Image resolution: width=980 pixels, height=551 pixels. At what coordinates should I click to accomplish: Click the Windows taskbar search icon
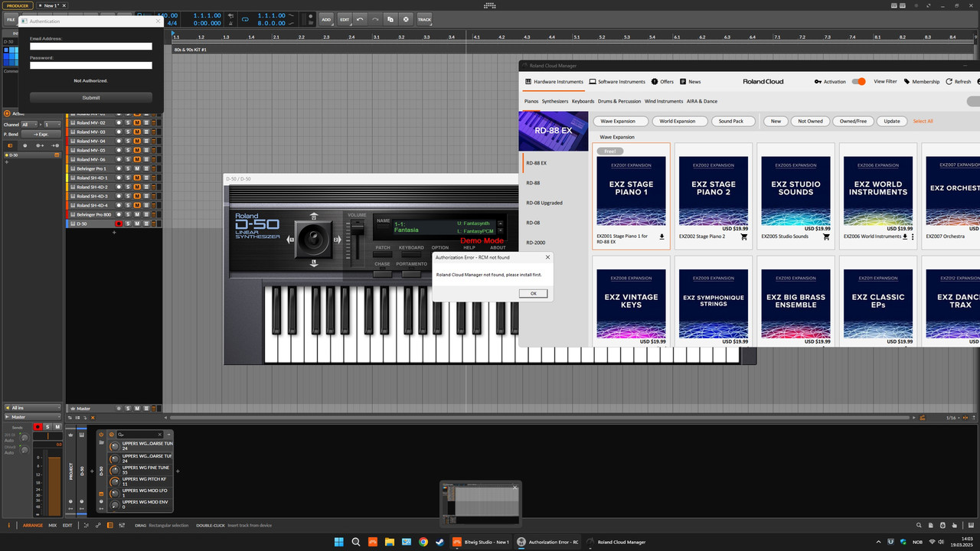click(x=356, y=542)
